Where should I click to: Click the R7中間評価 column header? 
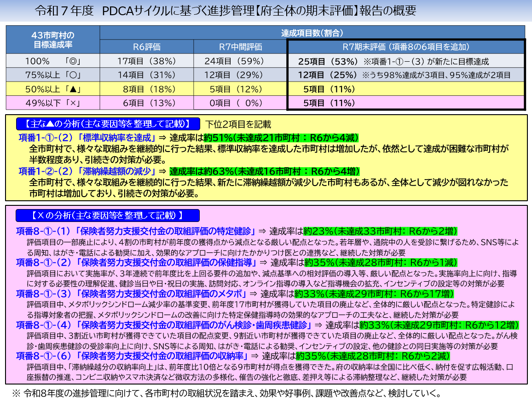240,47
